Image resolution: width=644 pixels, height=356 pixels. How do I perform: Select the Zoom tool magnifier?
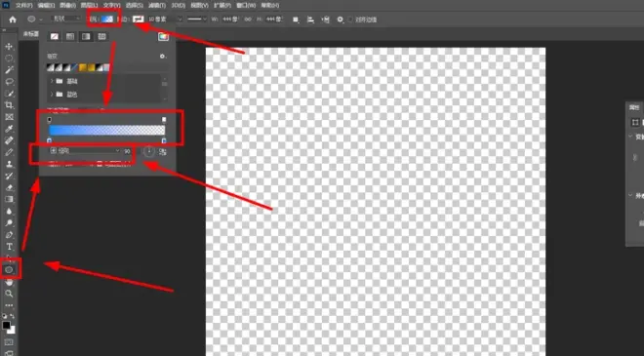tap(9, 294)
